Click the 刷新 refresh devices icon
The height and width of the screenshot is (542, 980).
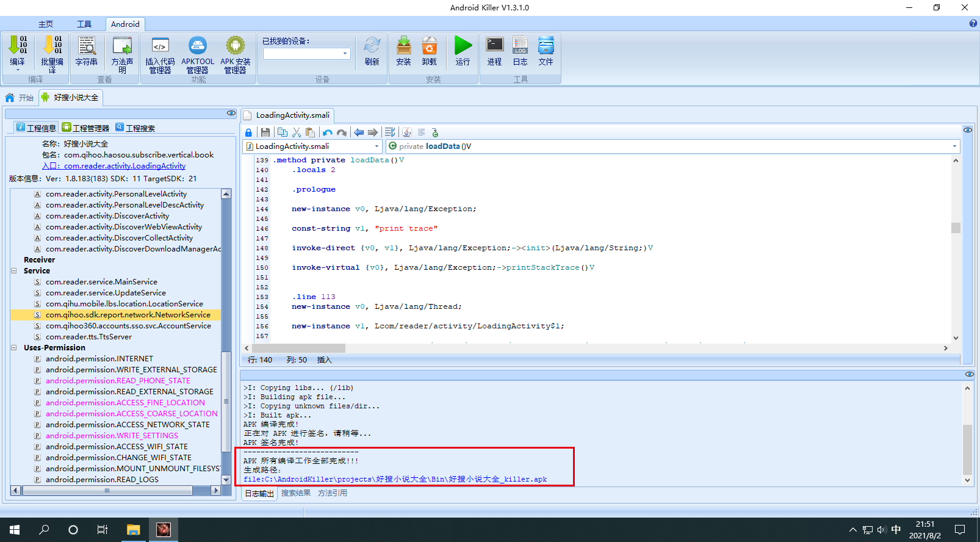(372, 46)
